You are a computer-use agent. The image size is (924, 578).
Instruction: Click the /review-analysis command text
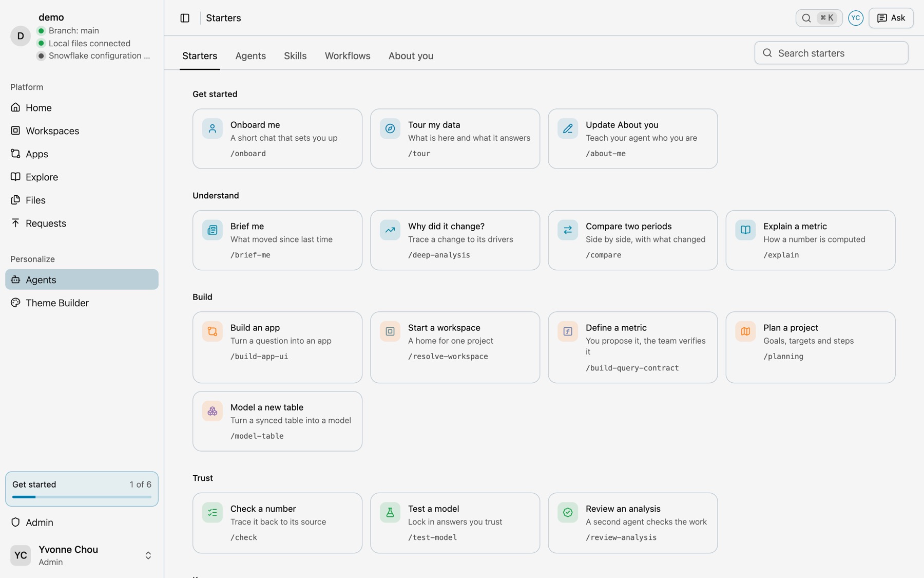point(621,537)
